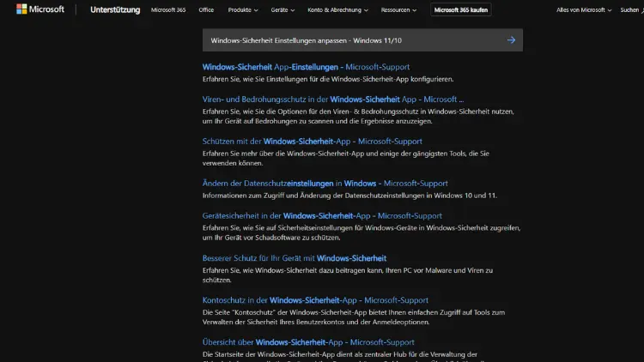Open Viren- und Bedrohungsschutz result link
The height and width of the screenshot is (362, 644).
(x=333, y=100)
